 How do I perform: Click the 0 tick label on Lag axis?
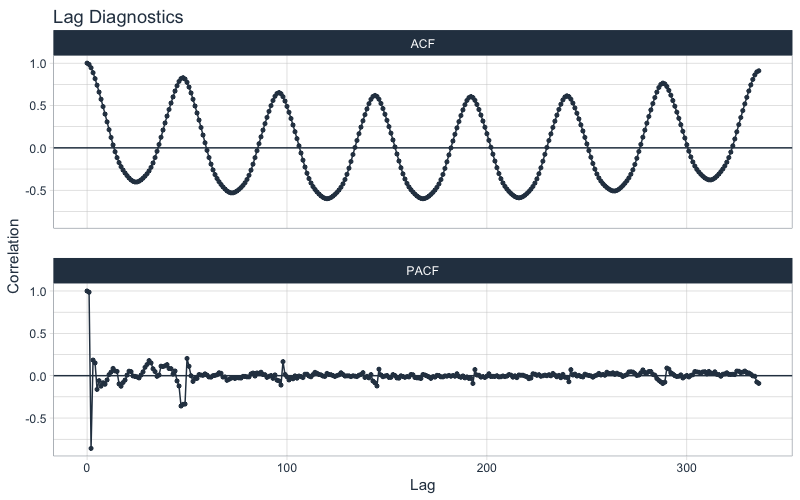click(87, 468)
